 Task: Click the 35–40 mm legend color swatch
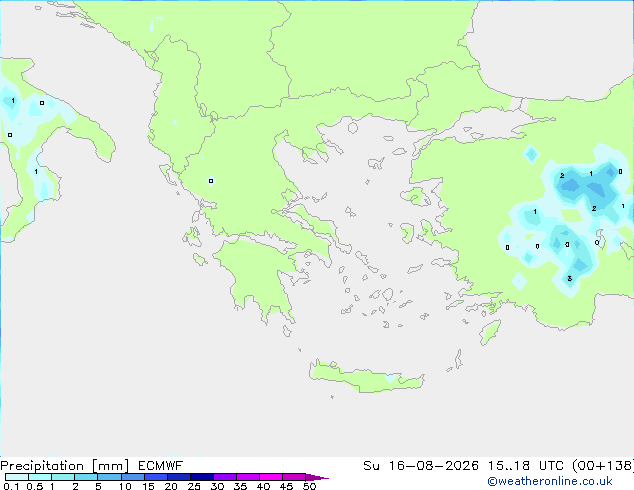pos(247,477)
